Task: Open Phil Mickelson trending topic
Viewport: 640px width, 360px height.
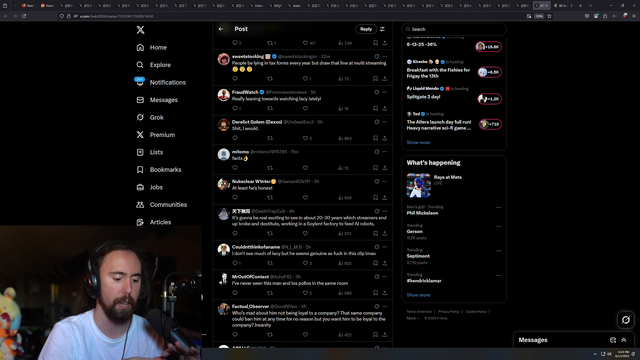Action: tap(422, 213)
